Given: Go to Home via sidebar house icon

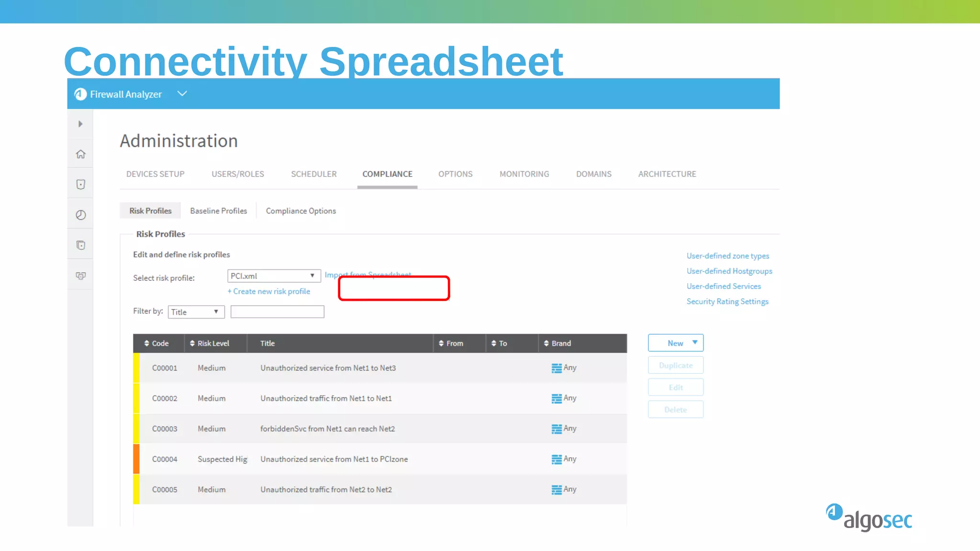Looking at the screenshot, I should tap(80, 154).
